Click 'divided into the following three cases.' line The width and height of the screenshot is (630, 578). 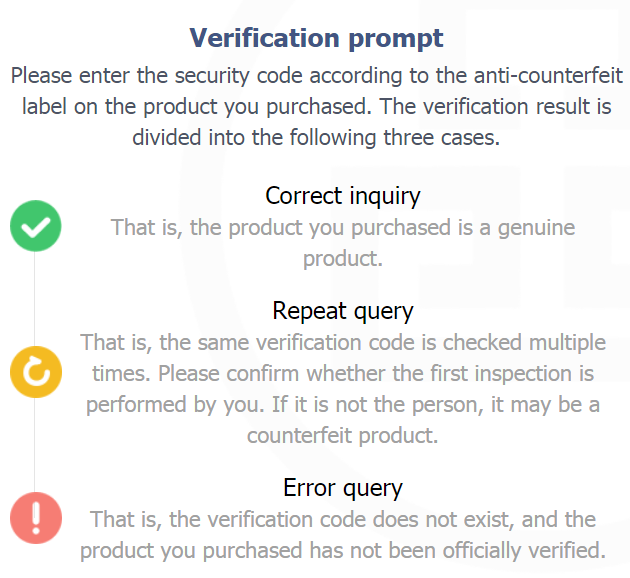point(316,138)
